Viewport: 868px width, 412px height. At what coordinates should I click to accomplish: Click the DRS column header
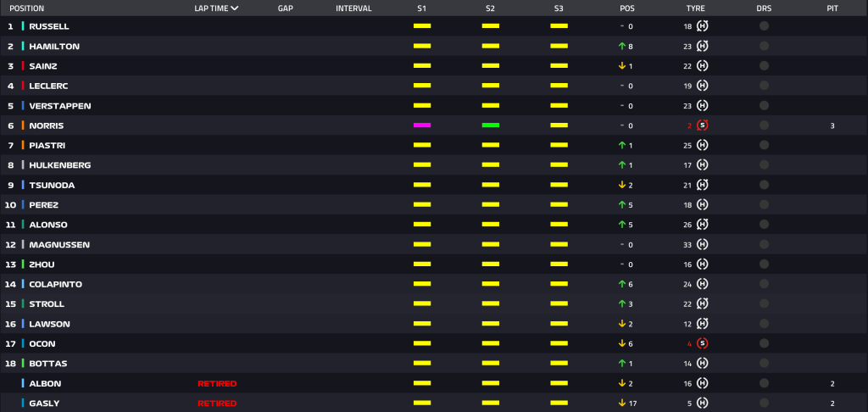coord(764,8)
